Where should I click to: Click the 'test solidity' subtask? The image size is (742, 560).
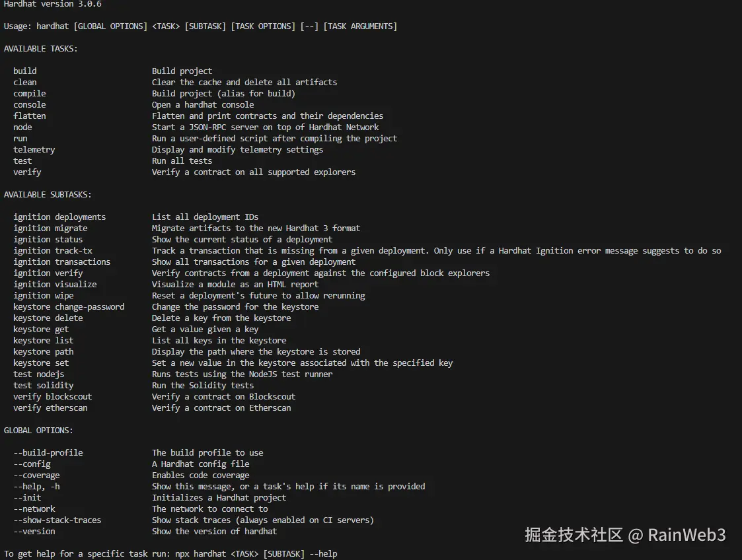(44, 385)
